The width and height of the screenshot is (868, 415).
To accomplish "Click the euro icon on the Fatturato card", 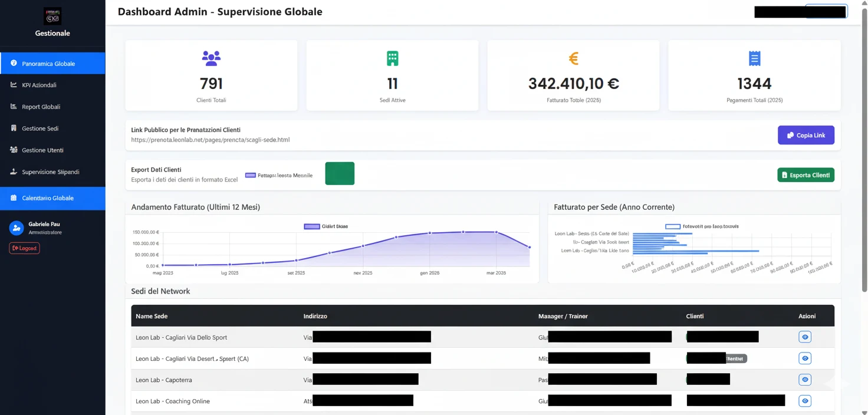I will pos(573,58).
